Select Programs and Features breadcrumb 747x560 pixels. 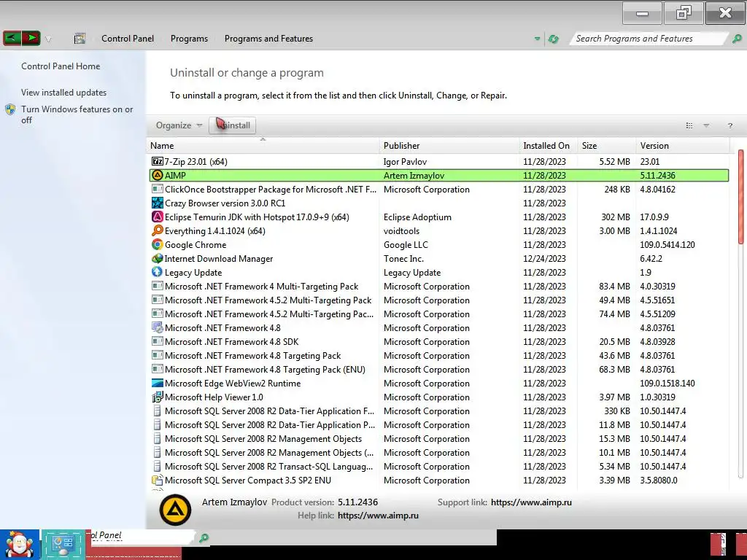(x=268, y=39)
